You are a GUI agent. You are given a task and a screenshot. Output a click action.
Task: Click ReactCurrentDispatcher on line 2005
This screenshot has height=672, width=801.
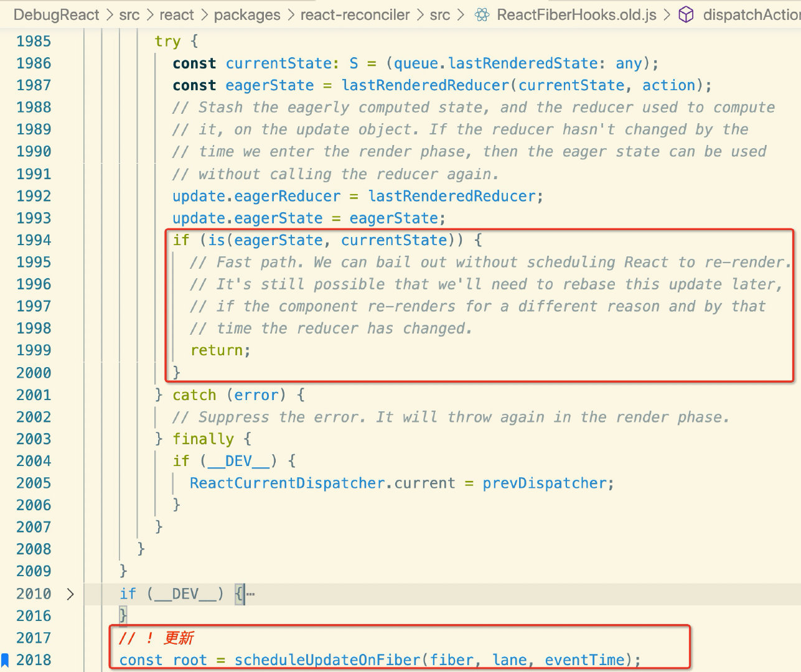tap(288, 483)
